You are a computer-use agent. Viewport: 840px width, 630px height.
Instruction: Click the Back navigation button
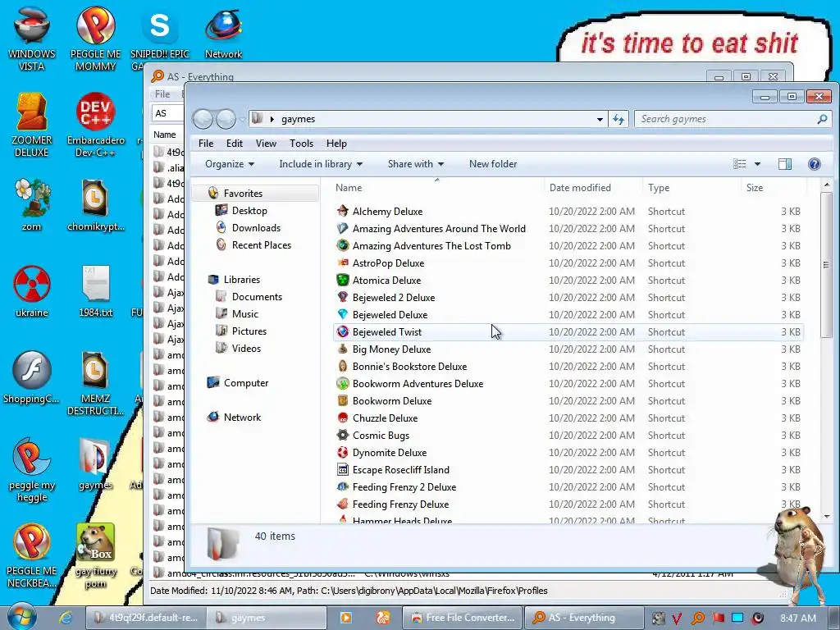(x=203, y=119)
